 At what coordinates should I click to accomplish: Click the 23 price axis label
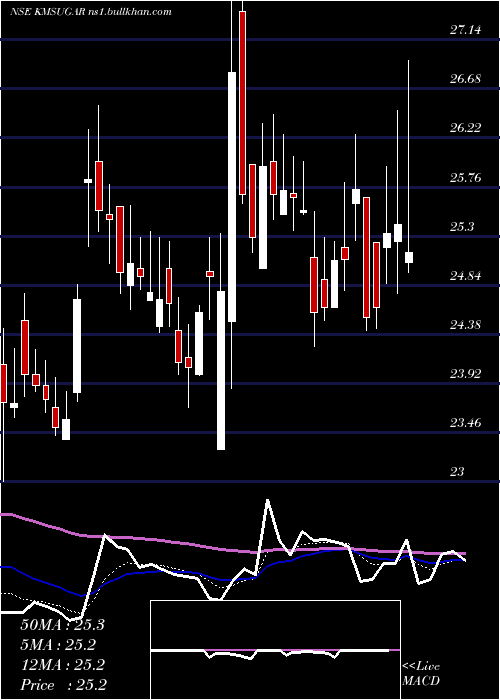click(x=457, y=471)
